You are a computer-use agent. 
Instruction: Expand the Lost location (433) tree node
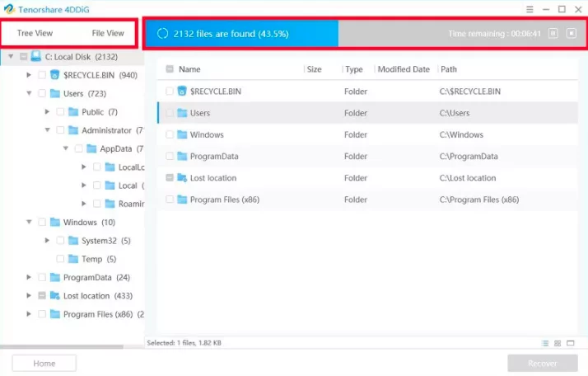(x=29, y=296)
